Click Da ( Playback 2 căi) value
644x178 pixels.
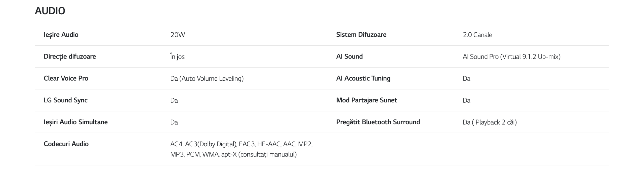pyautogui.click(x=490, y=122)
